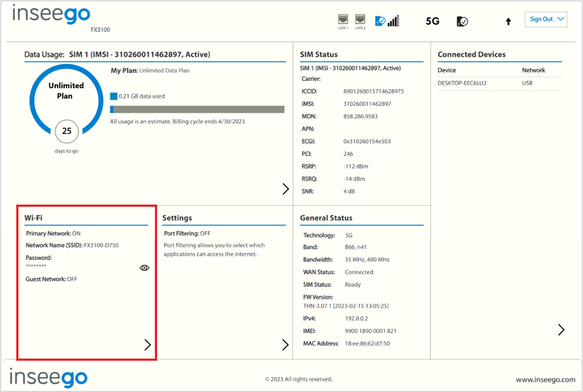The width and height of the screenshot is (583, 392).
Task: Select the IMEI value 9900 1890 0001 821
Action: (371, 331)
